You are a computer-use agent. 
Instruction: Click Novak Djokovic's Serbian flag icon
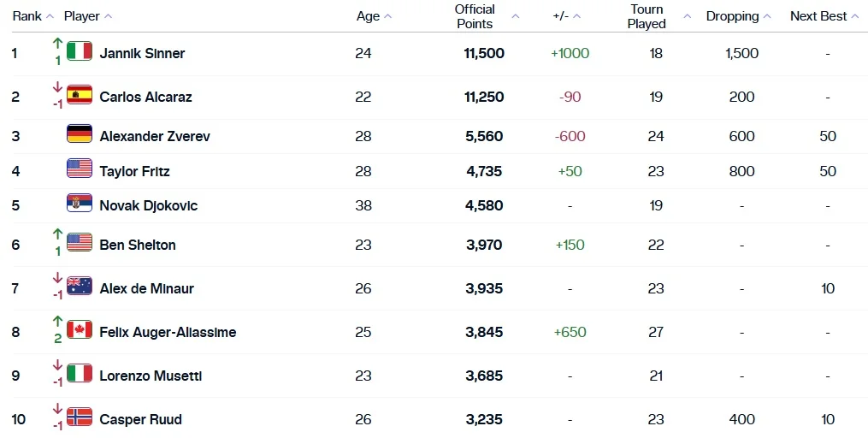79,204
